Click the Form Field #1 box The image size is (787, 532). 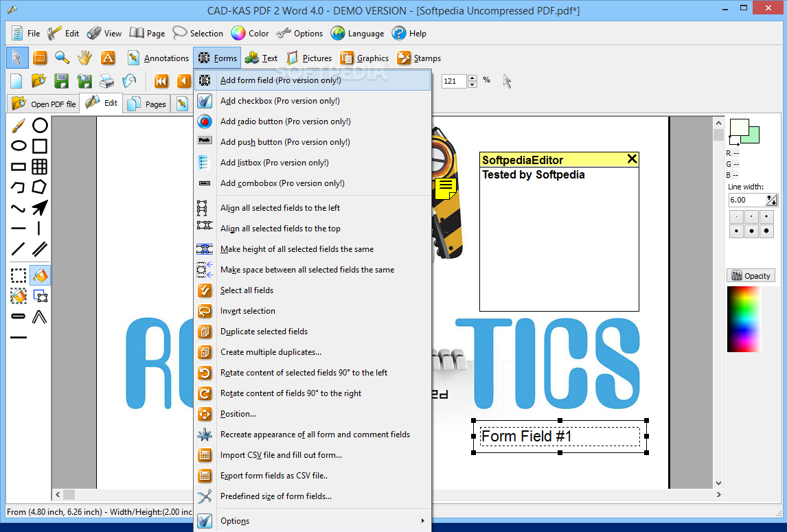[x=560, y=437]
